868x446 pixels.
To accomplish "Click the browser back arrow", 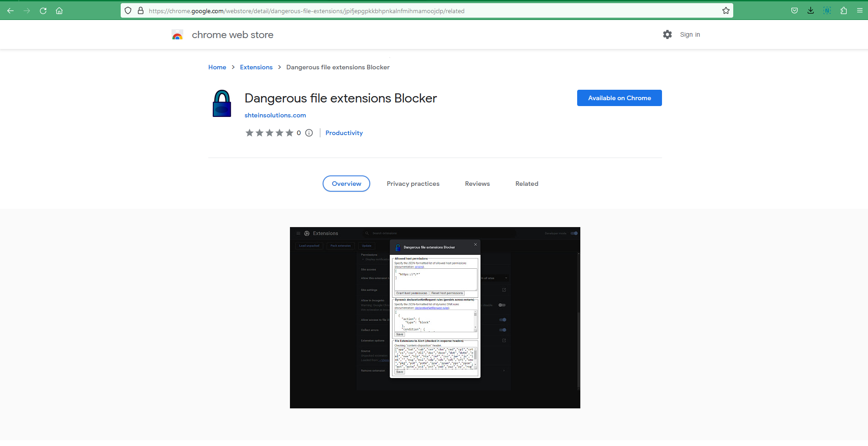I will [10, 11].
